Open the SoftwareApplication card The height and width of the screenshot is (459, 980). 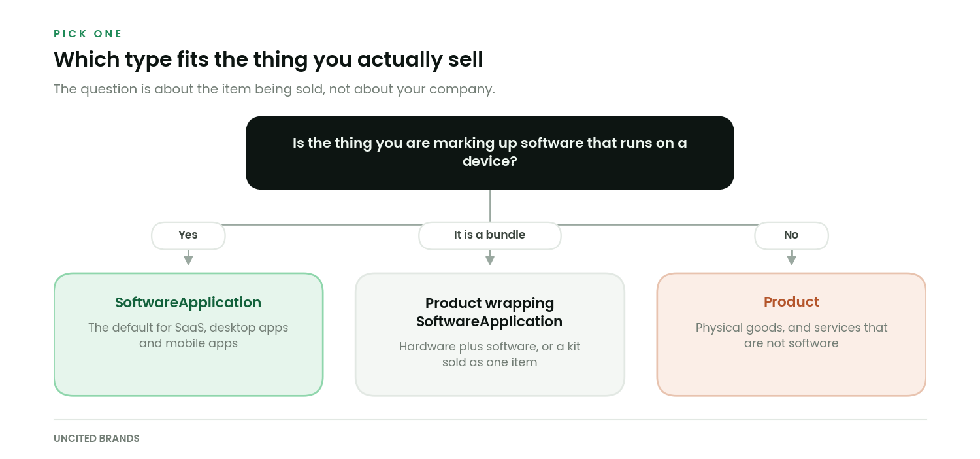[189, 334]
